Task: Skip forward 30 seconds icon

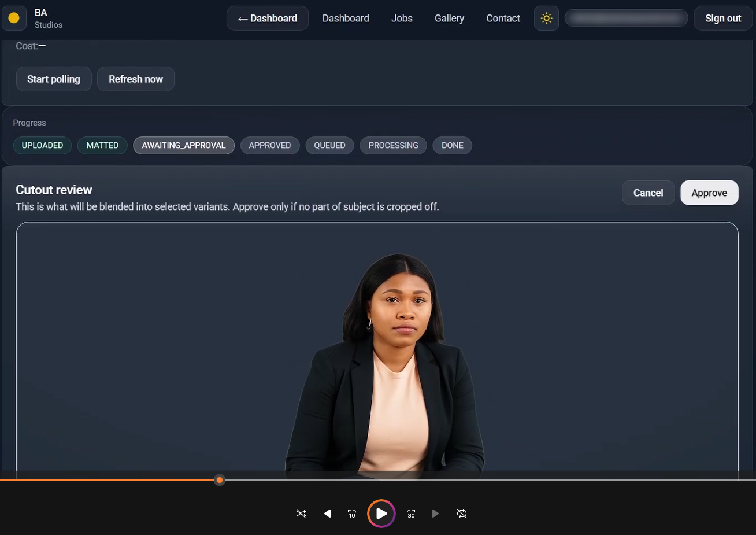Action: 411,514
